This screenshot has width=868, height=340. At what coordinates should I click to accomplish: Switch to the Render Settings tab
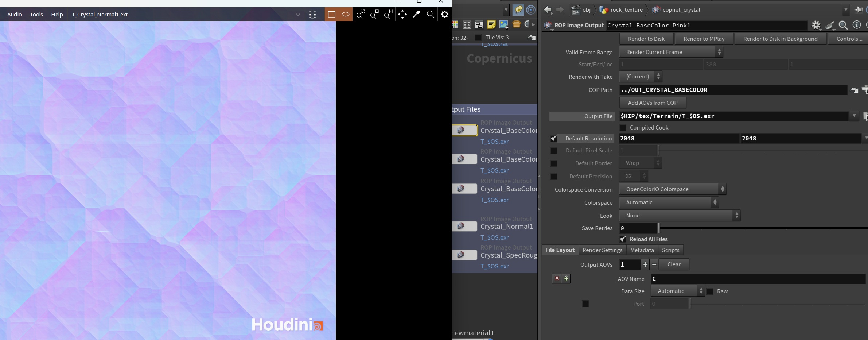click(x=602, y=250)
